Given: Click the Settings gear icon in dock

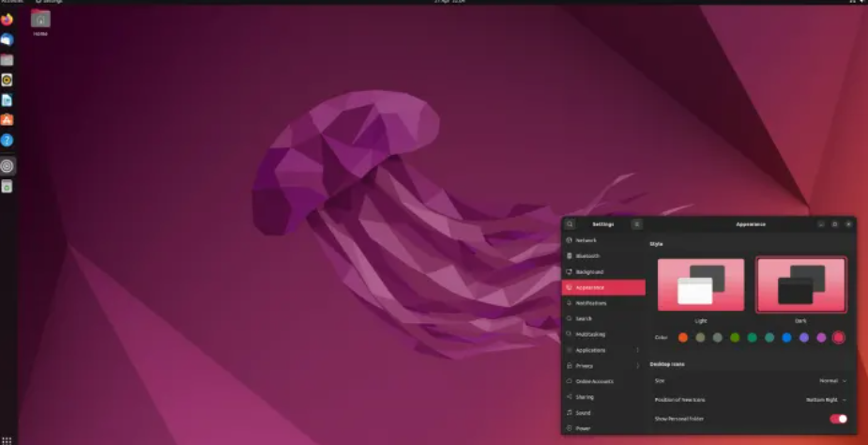Looking at the screenshot, I should tap(7, 165).
